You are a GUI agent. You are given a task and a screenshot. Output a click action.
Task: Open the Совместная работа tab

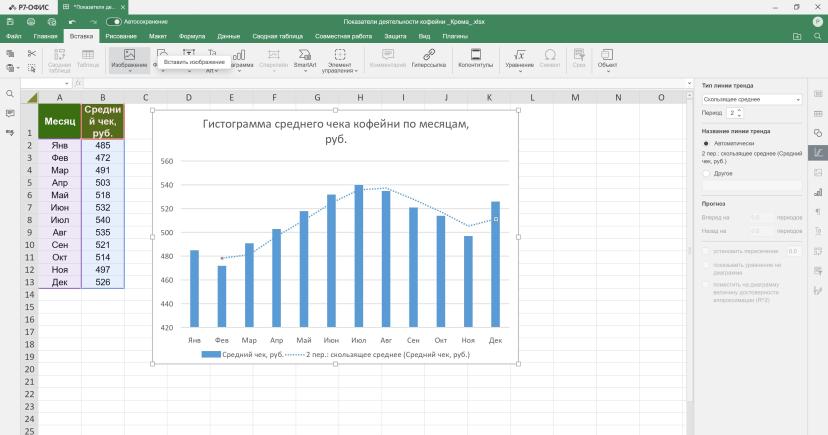click(343, 36)
